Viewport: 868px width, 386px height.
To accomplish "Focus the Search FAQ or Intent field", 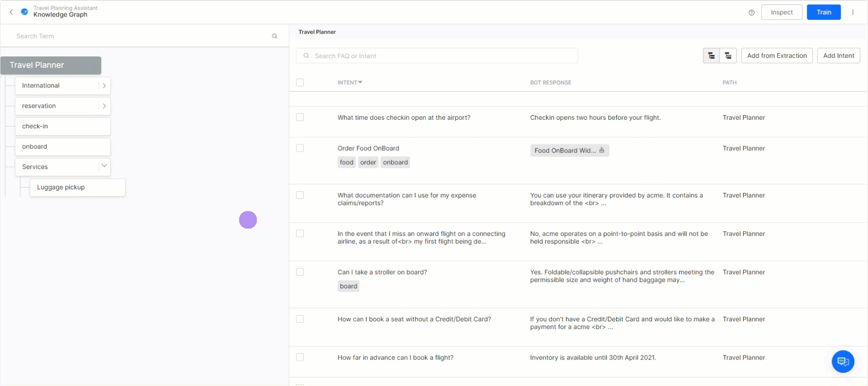I will pos(437,56).
